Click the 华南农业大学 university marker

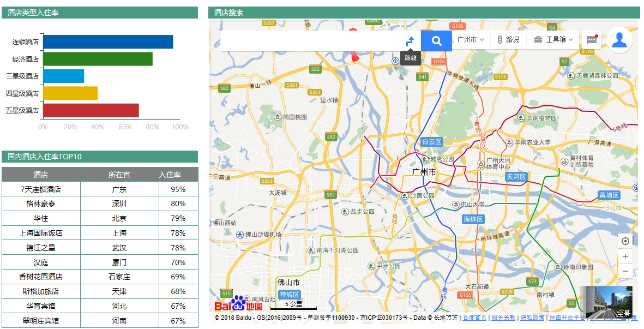(x=510, y=142)
